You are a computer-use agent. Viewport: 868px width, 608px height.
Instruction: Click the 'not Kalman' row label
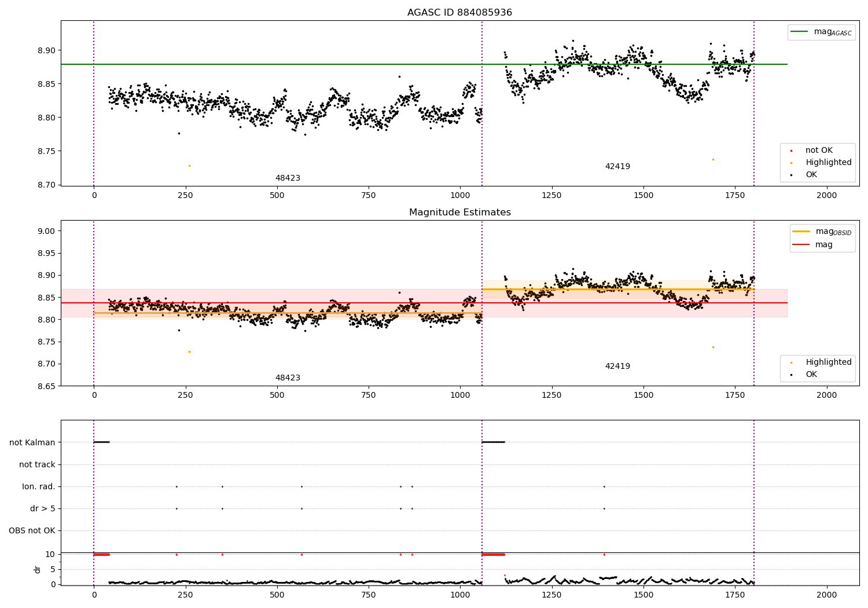pyautogui.click(x=32, y=442)
